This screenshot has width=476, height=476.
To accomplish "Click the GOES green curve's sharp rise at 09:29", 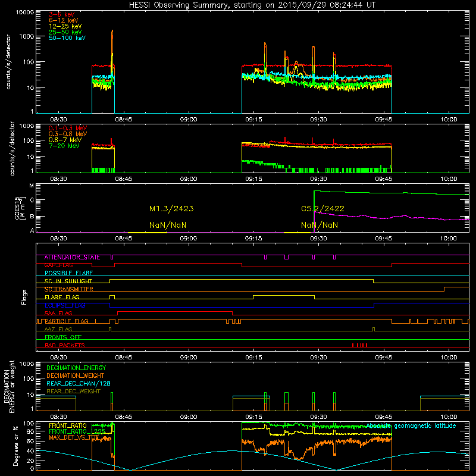I will [314, 212].
